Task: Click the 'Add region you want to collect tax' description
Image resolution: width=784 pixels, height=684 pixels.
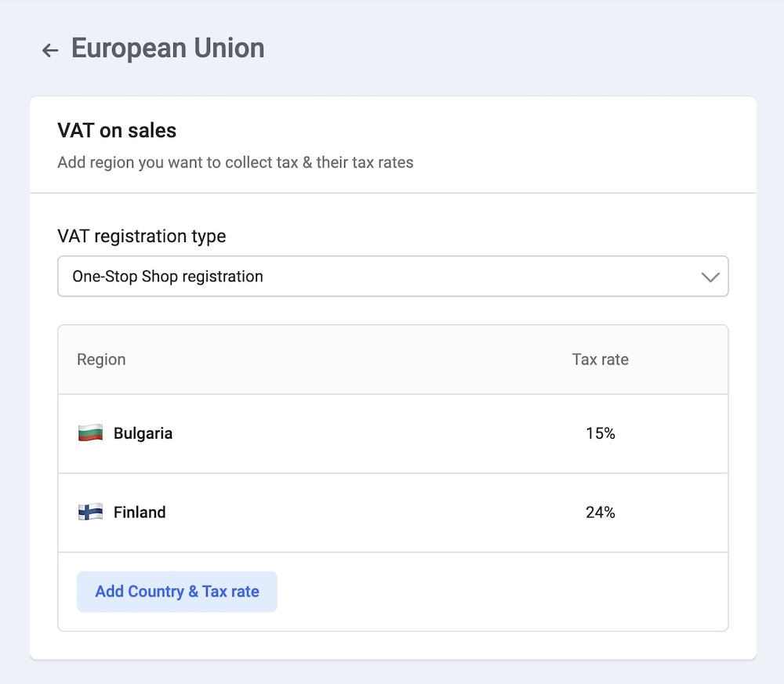Action: pos(235,163)
